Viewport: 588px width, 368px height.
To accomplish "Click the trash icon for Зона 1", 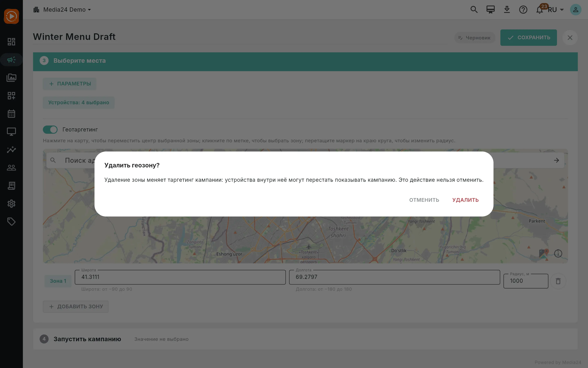I will click(x=558, y=281).
